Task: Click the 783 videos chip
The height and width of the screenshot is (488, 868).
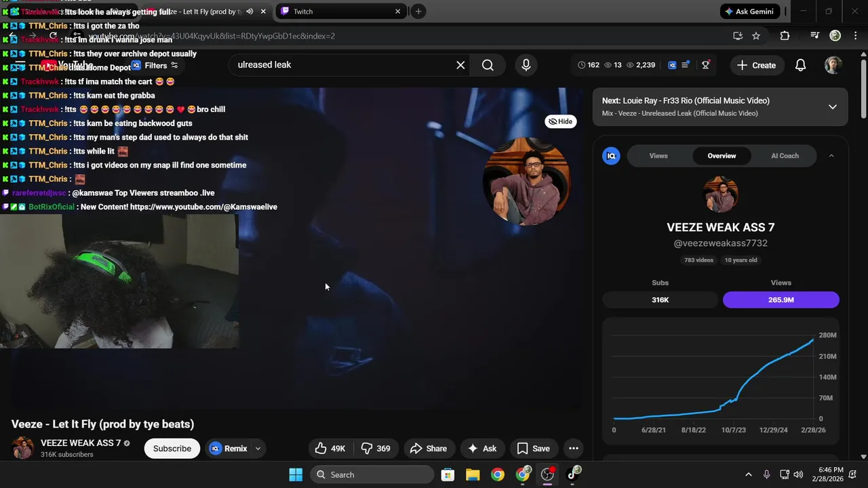Action: tap(698, 260)
